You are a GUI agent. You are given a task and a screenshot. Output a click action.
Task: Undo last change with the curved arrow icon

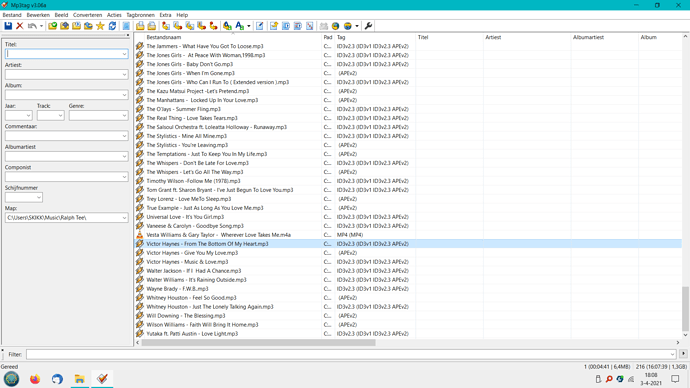tap(32, 26)
